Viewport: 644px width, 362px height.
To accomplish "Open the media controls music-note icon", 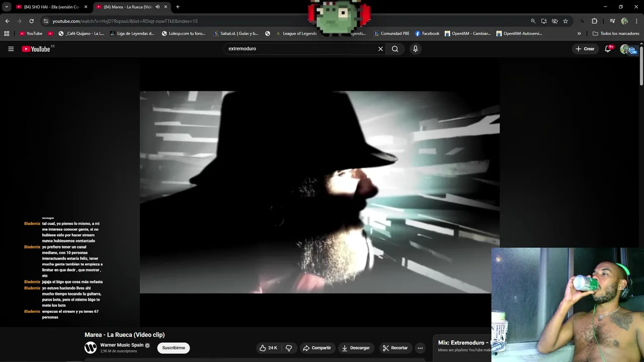I will [x=612, y=21].
